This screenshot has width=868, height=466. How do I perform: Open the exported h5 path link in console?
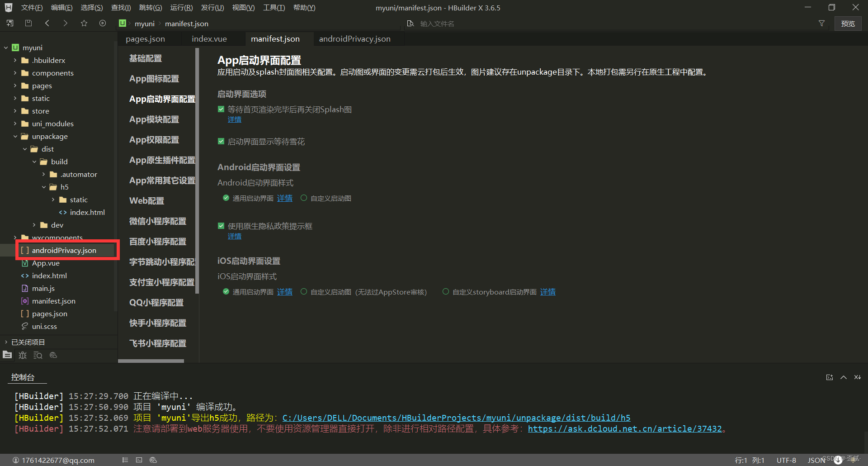(456, 418)
